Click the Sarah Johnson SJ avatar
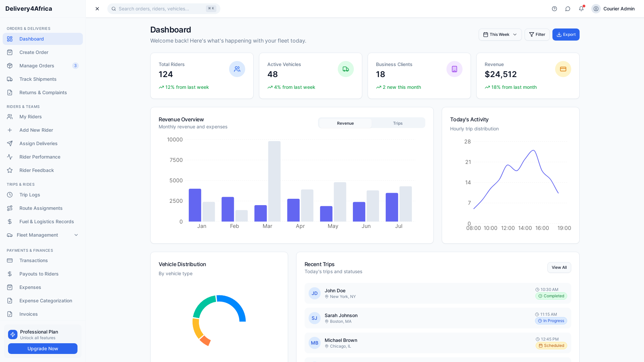Viewport: 644px width, 362px height. (314, 318)
